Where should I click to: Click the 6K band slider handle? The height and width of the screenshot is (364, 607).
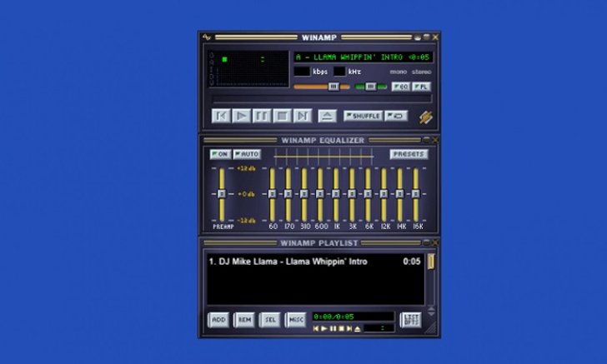[368, 193]
